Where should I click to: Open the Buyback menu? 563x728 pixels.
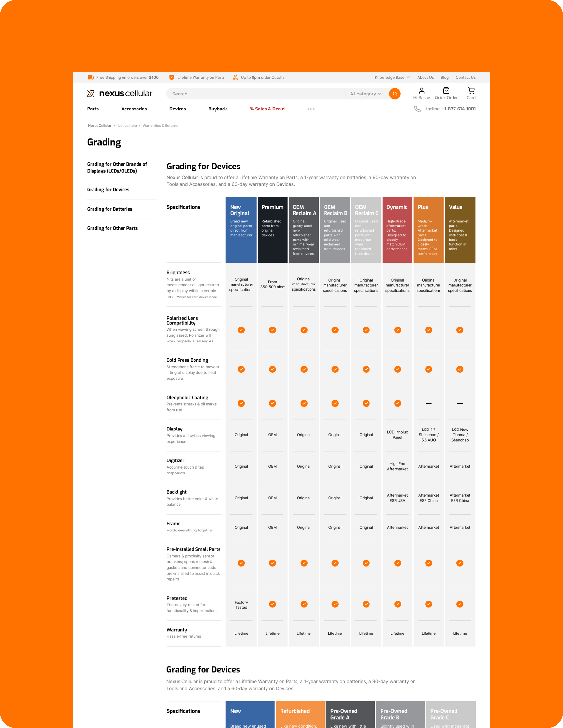click(218, 109)
